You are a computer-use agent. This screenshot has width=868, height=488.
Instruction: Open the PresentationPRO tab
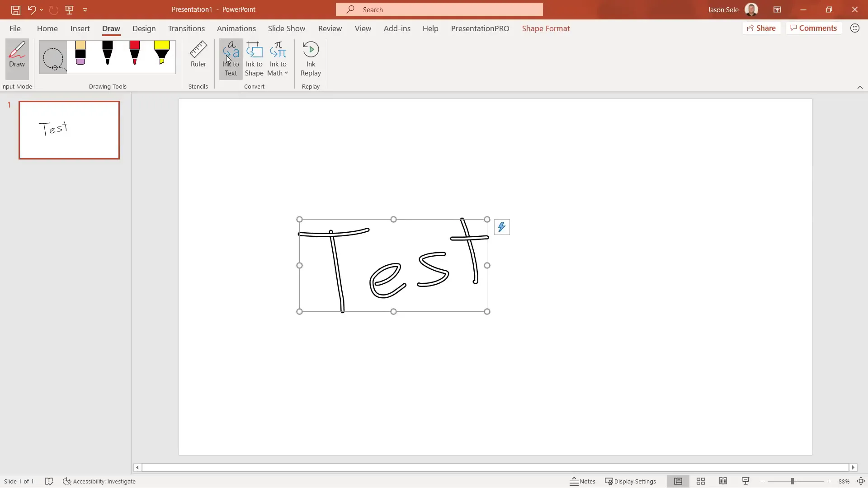tap(480, 28)
